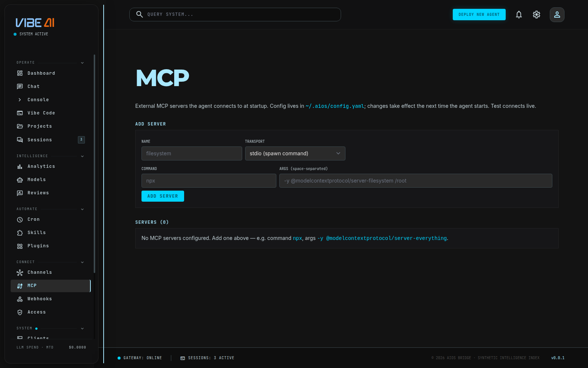Click the Webhooks icon
The image size is (588, 368).
pyautogui.click(x=20, y=299)
